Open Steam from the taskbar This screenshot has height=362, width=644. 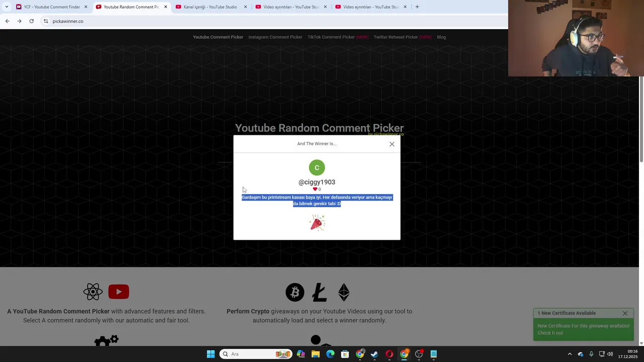pyautogui.click(x=374, y=354)
